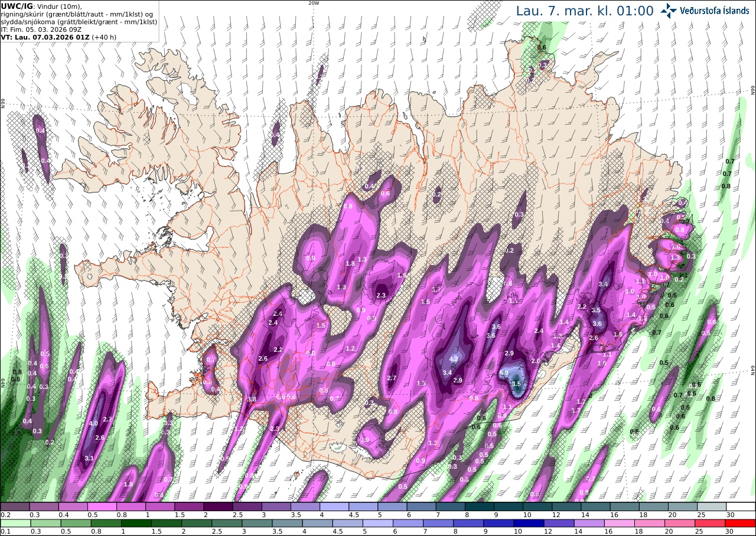Click the bold "VT: Lau. 07.03.2026 01Z" text

[x=45, y=36]
